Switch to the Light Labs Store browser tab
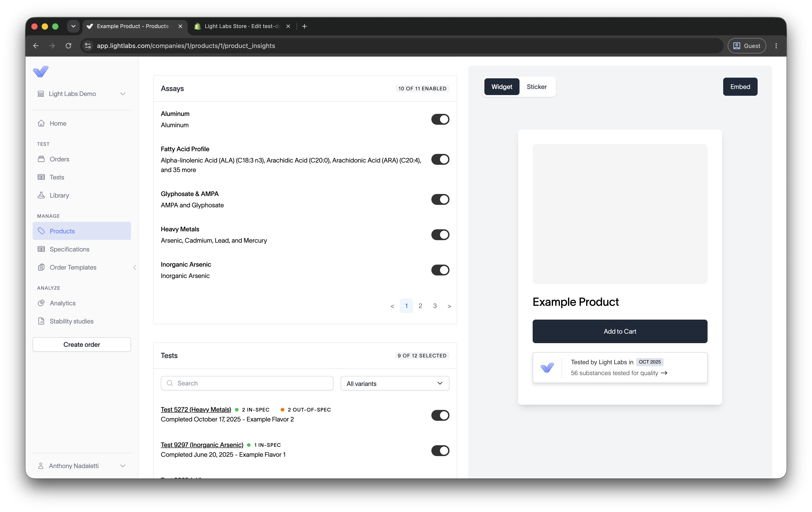 click(242, 26)
